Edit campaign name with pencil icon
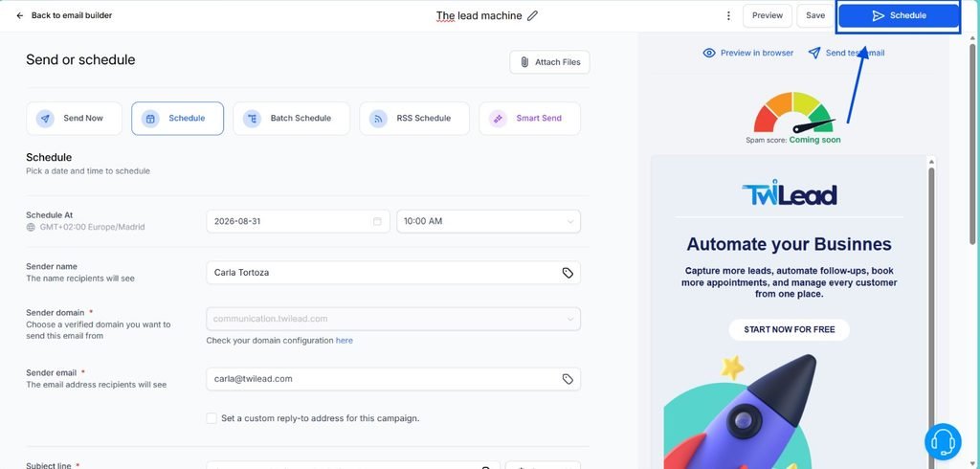 pos(532,15)
